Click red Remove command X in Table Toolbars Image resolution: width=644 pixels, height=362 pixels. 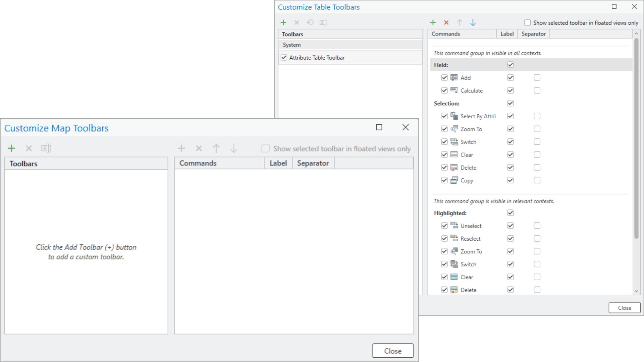pos(446,22)
